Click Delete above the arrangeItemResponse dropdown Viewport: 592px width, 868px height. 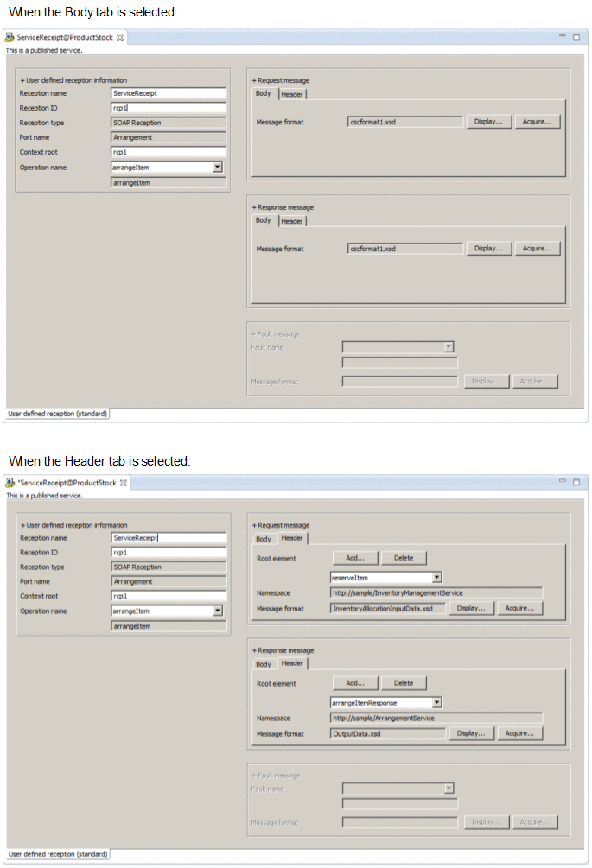click(x=404, y=682)
